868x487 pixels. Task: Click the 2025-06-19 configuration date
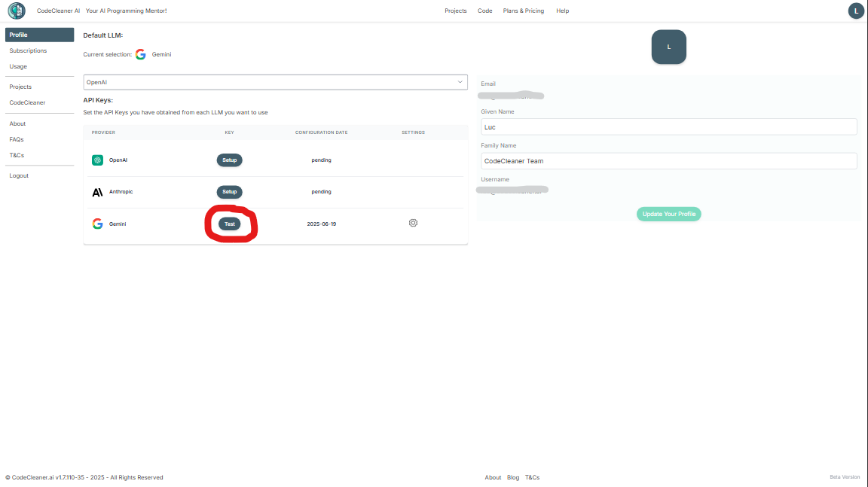click(x=322, y=224)
